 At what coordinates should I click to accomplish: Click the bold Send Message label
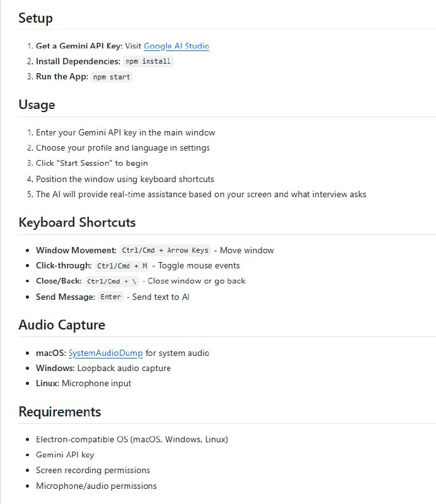click(x=66, y=297)
